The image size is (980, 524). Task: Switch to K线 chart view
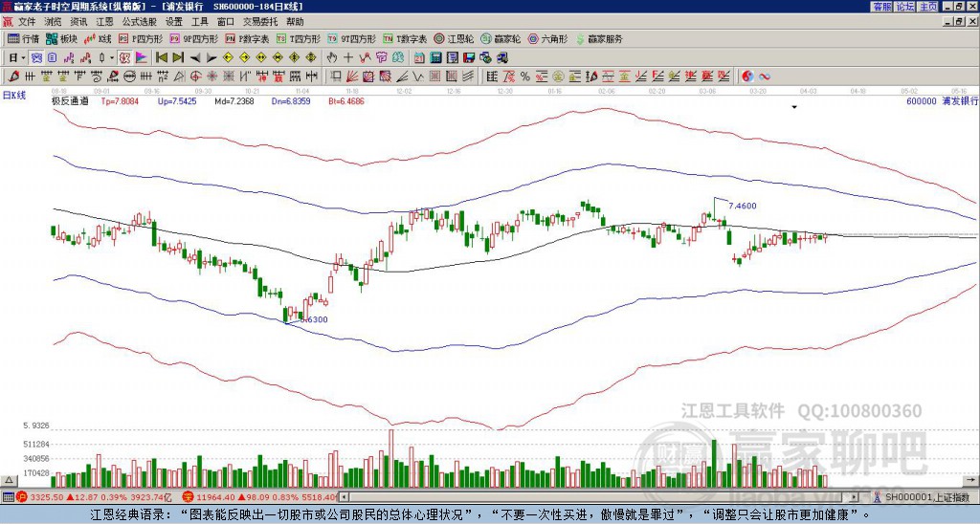point(98,38)
